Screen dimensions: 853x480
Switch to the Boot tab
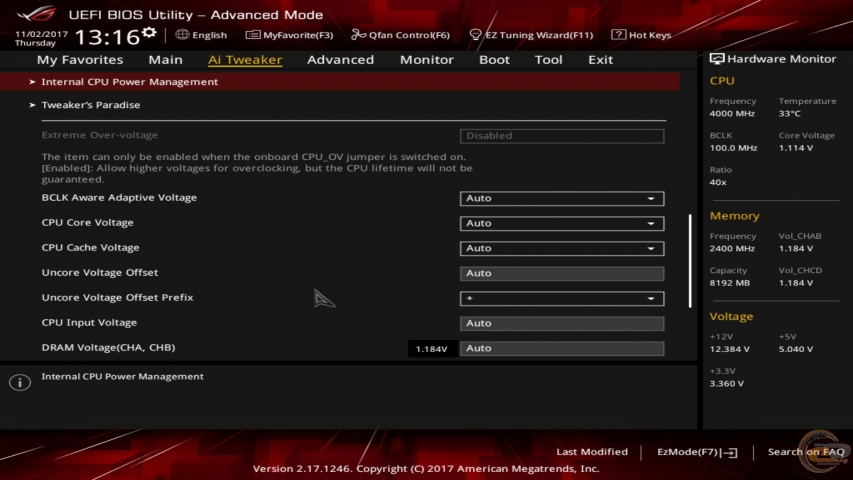494,59
